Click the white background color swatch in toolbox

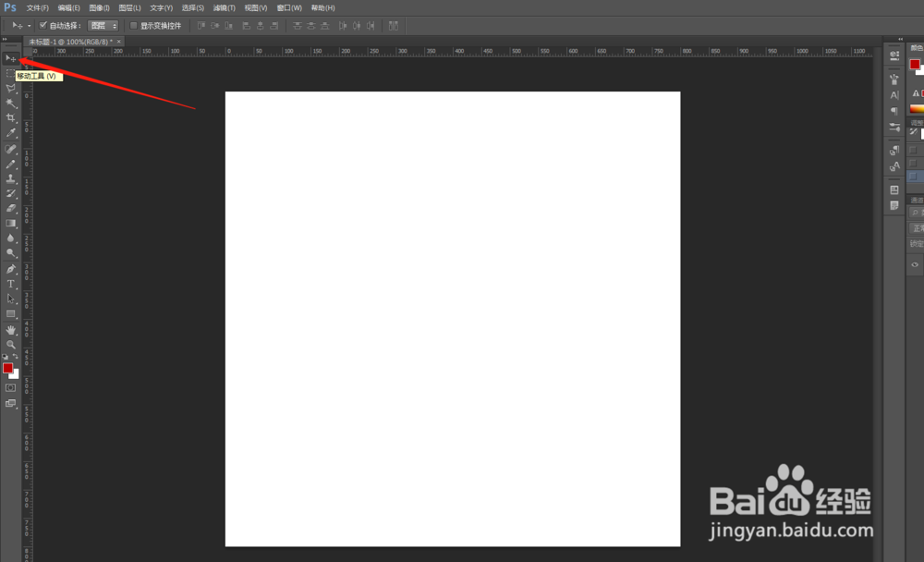coord(16,375)
